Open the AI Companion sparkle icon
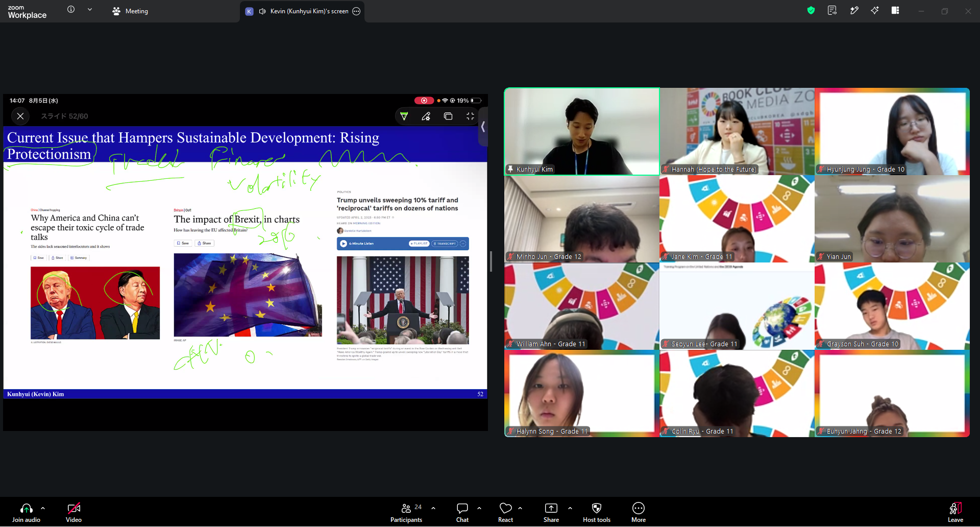Screen dimensions: 980x527 click(x=875, y=10)
